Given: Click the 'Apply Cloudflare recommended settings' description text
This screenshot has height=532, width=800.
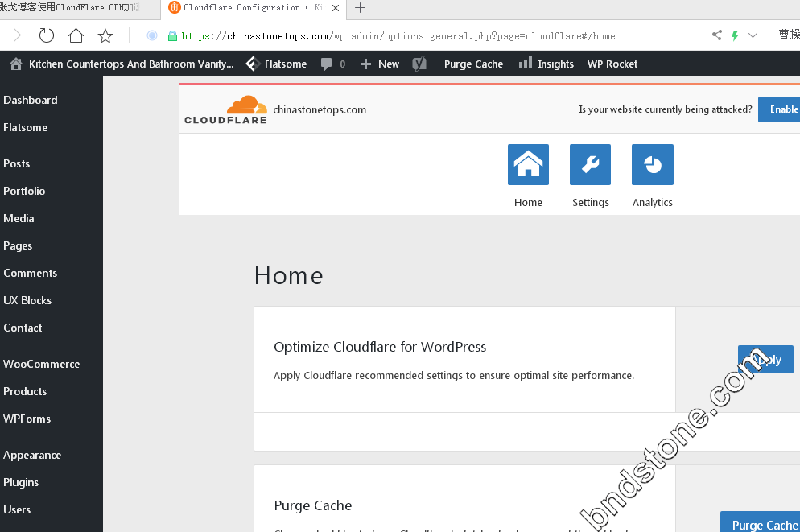Looking at the screenshot, I should point(454,376).
